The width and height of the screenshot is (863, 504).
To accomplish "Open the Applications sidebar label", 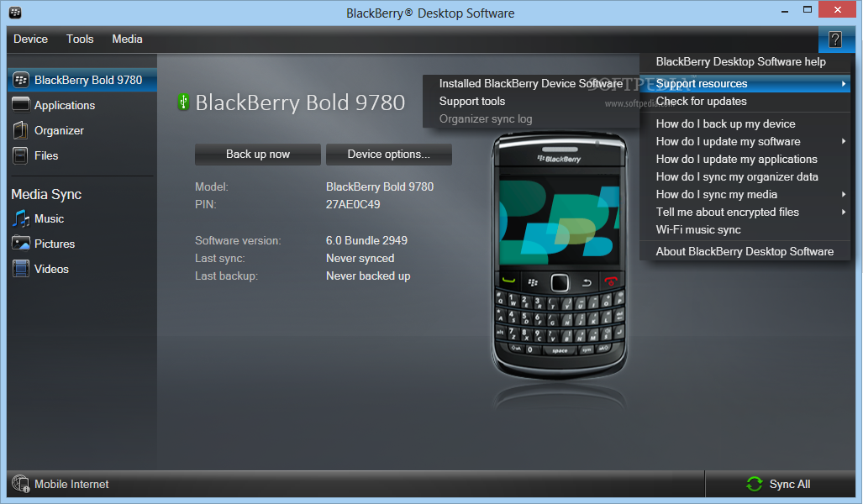I will pos(65,105).
